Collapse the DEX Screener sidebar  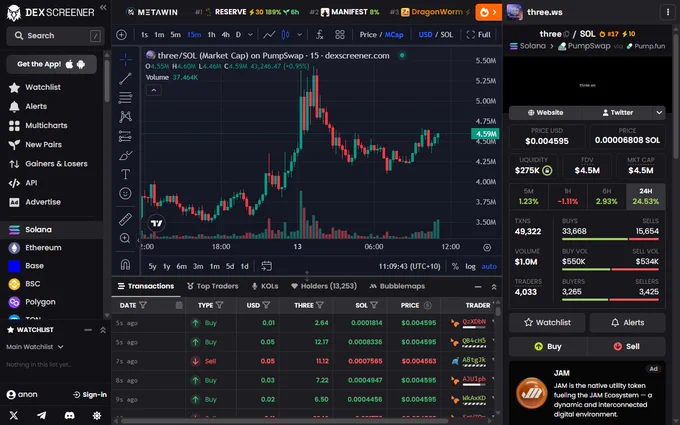tap(103, 7)
